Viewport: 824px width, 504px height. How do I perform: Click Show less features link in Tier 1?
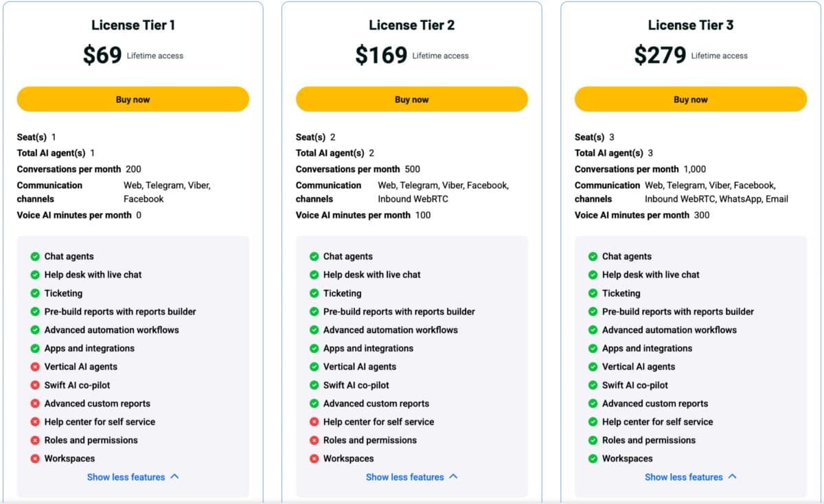[x=126, y=477]
